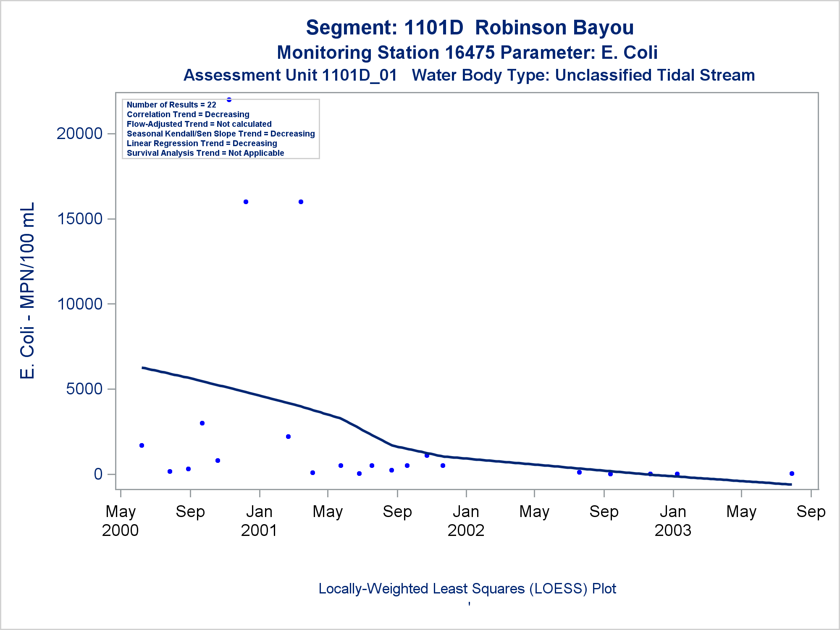Click the second 16000 data point before May 2001
Screen dimensions: 840x630
(x=301, y=202)
